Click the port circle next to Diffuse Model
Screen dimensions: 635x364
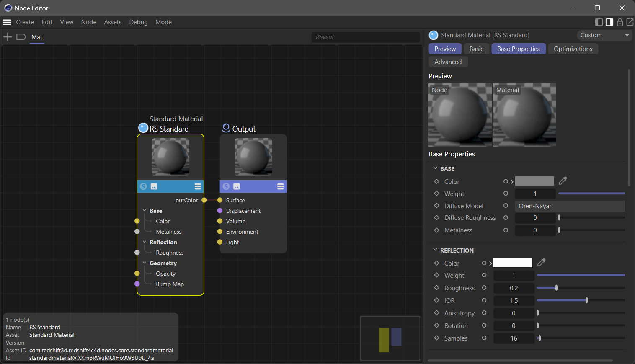pyautogui.click(x=506, y=206)
